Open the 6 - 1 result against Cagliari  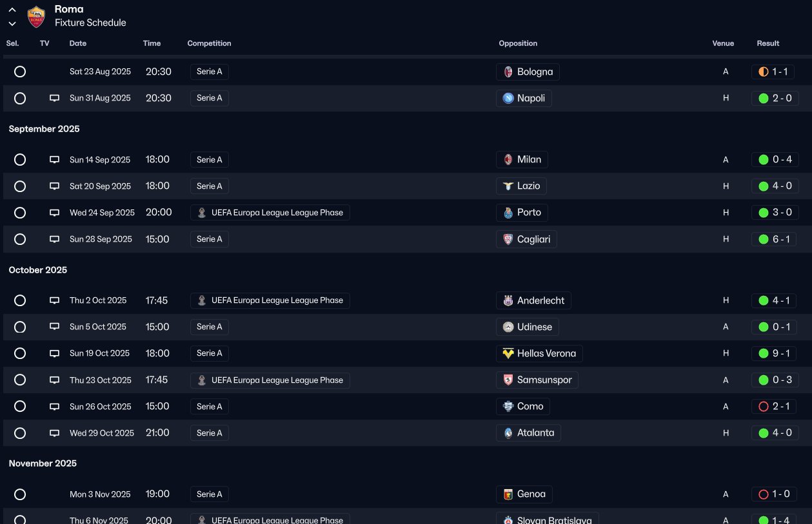tap(773, 239)
